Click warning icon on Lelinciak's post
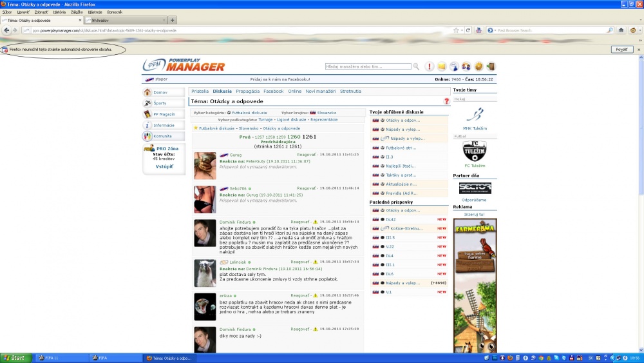Screen dimensions: 644x363 coord(316,262)
